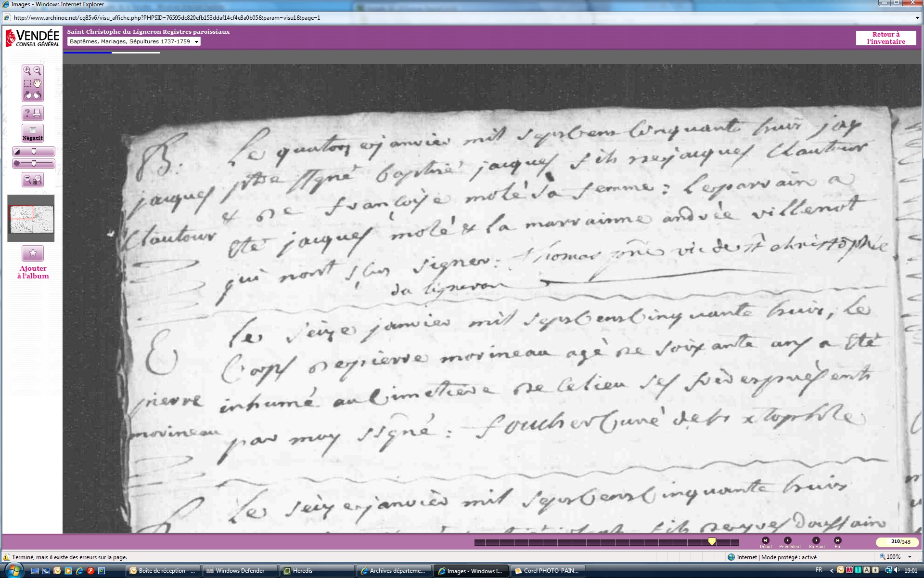The width and height of the screenshot is (924, 578).
Task: Select the hand pan tool
Action: tap(38, 83)
